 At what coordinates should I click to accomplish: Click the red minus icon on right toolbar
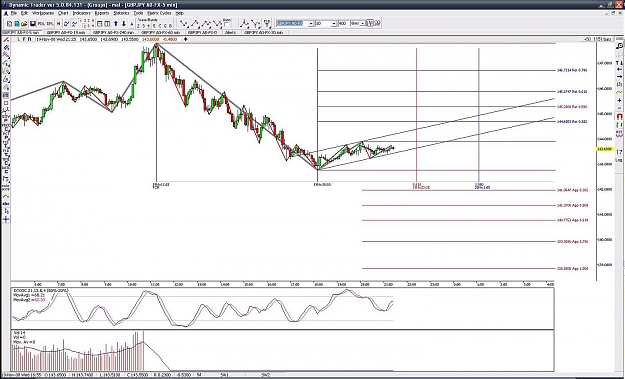[619, 108]
